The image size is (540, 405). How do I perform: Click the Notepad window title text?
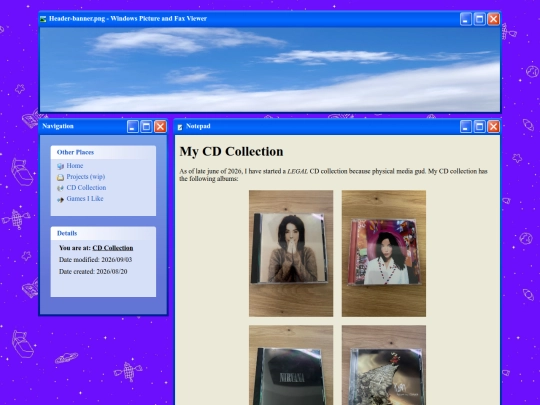click(x=198, y=126)
